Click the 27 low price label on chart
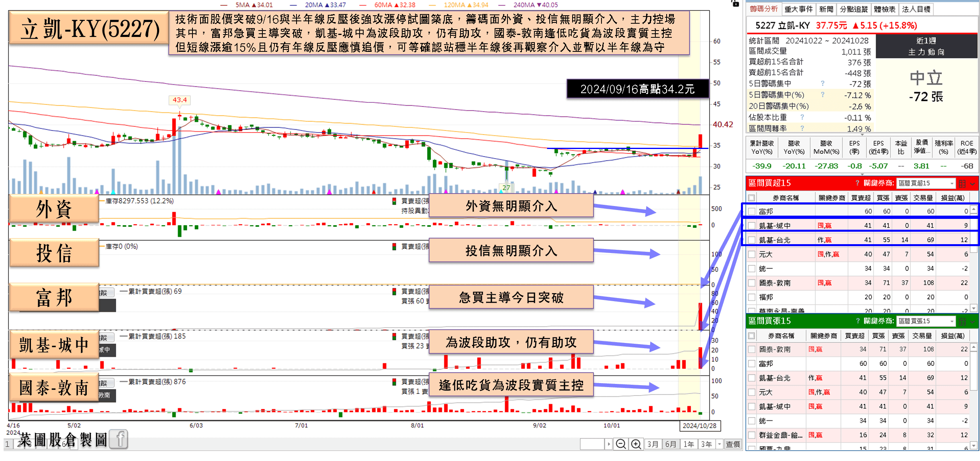980x461 pixels. (506, 188)
